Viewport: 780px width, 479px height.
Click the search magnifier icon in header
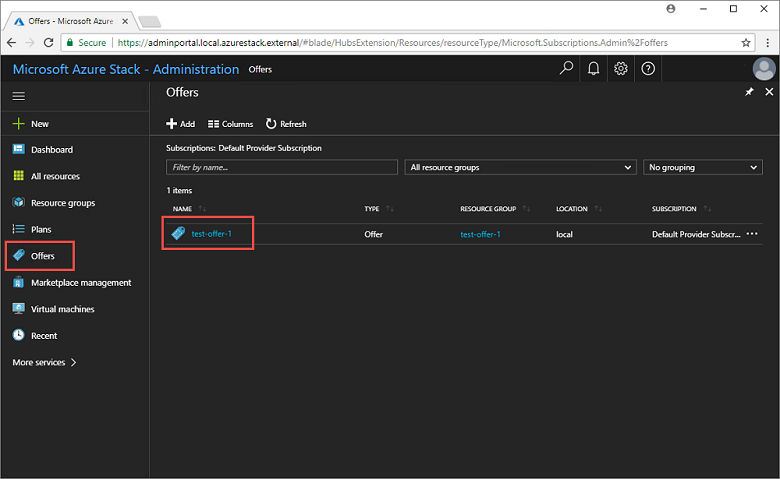pyautogui.click(x=567, y=69)
